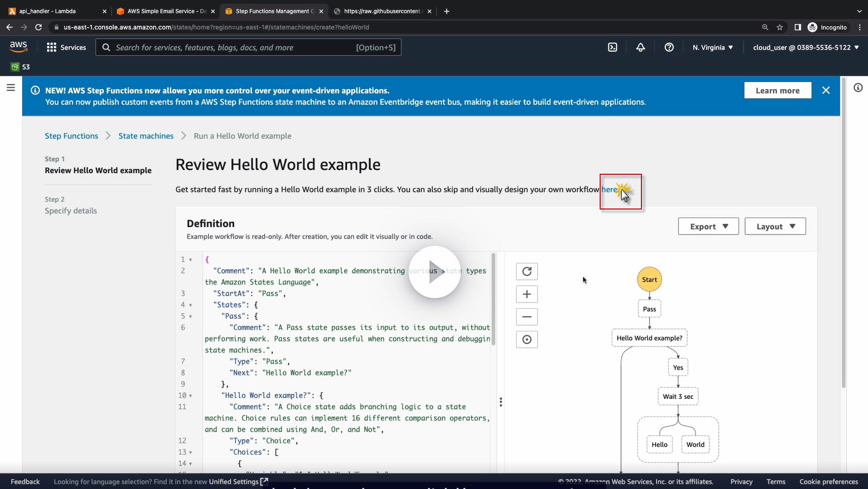
Task: Collapse code line 4 fold arrow
Action: click(190, 305)
